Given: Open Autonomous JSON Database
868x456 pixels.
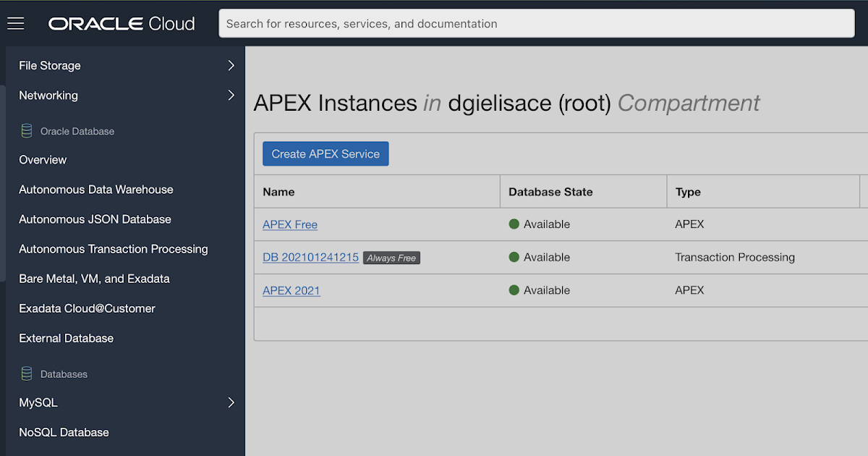Looking at the screenshot, I should tap(95, 219).
